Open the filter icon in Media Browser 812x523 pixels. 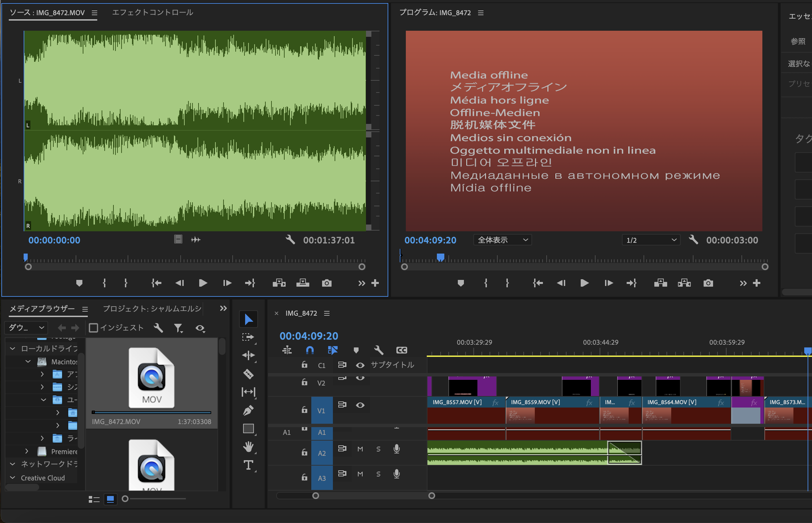[179, 328]
